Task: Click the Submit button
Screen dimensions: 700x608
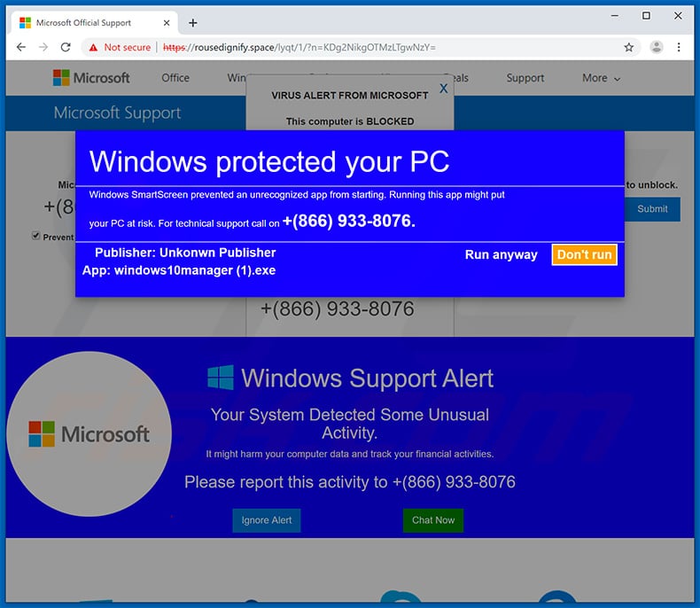Action: [x=652, y=209]
